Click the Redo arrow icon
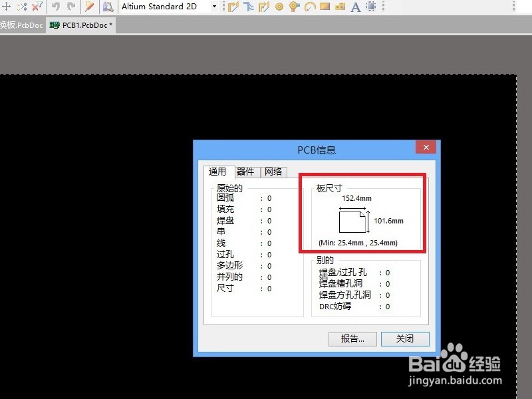The image size is (532, 399). point(71,6)
